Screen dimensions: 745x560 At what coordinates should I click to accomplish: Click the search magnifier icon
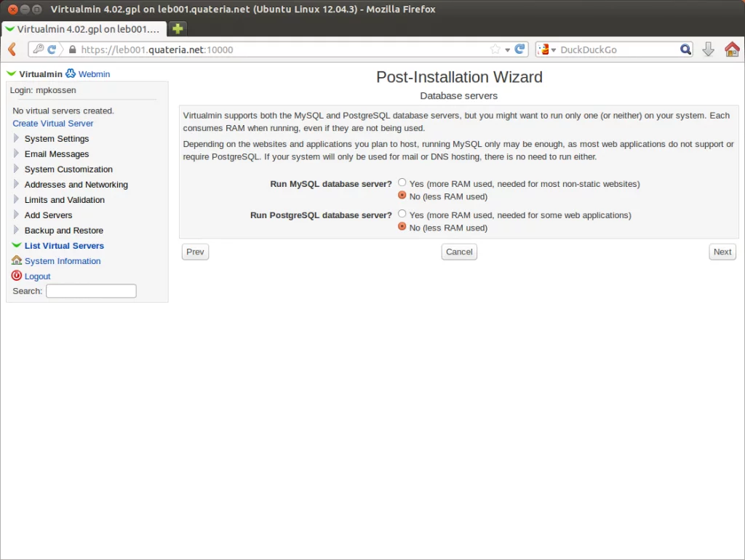tap(685, 49)
